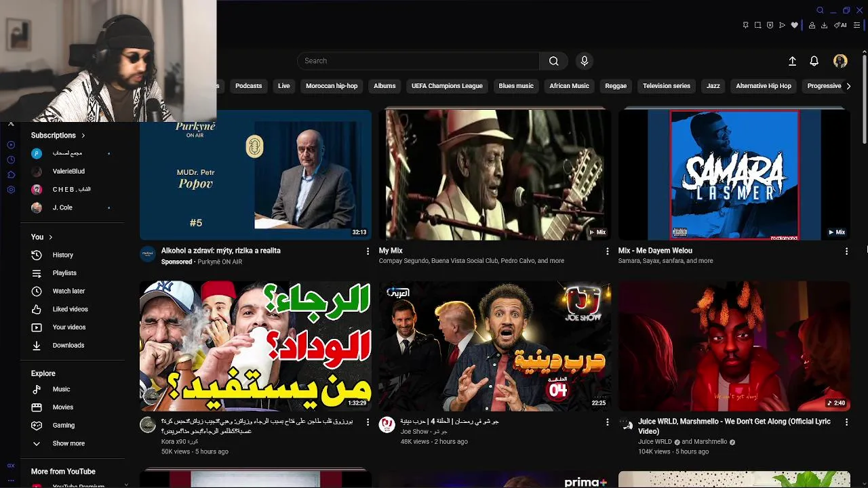
Task: Click the browser send flow arrow icon
Action: click(x=782, y=25)
